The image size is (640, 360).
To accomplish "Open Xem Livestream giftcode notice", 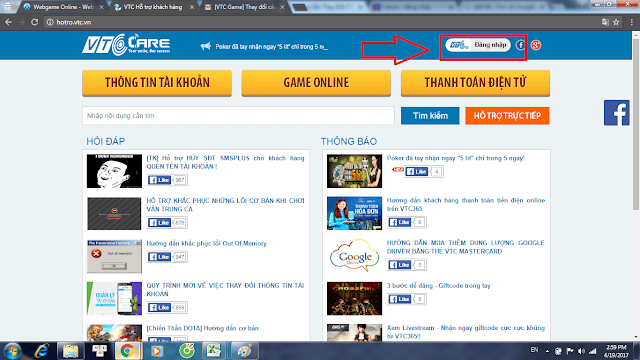I will click(x=466, y=332).
